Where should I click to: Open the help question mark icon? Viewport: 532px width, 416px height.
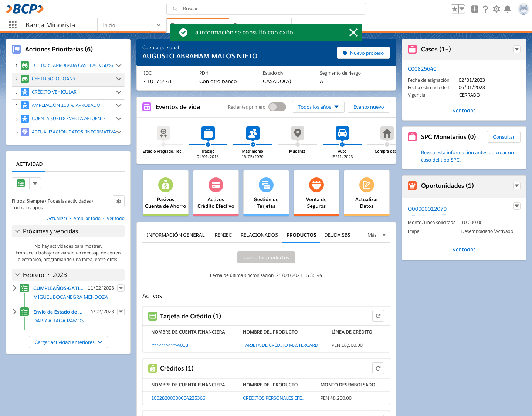tap(485, 9)
